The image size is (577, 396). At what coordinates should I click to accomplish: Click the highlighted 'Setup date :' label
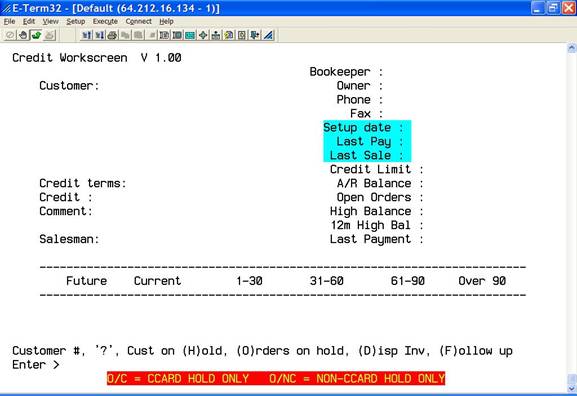[x=363, y=127]
